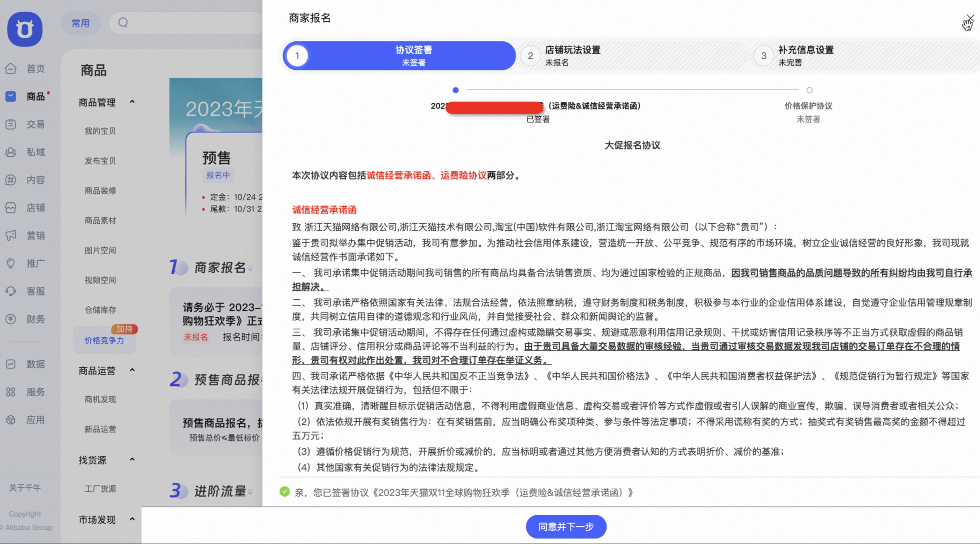Select the 价格保护协议 step marker
This screenshot has height=544, width=980.
tap(809, 90)
